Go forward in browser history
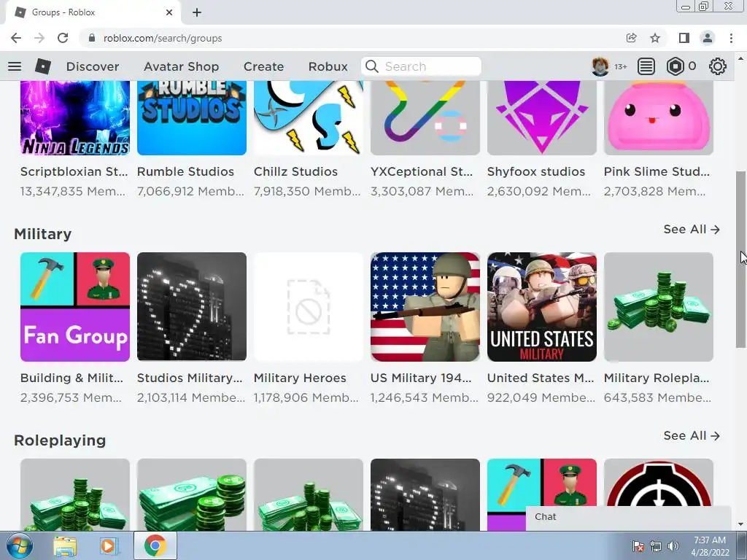Image resolution: width=747 pixels, height=560 pixels. click(39, 38)
